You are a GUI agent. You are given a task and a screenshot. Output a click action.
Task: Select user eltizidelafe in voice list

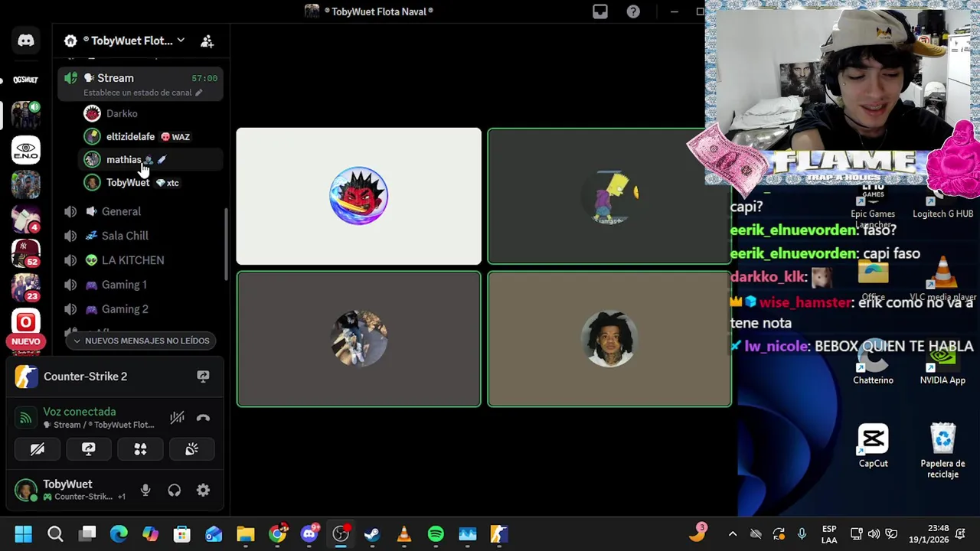tap(152, 136)
